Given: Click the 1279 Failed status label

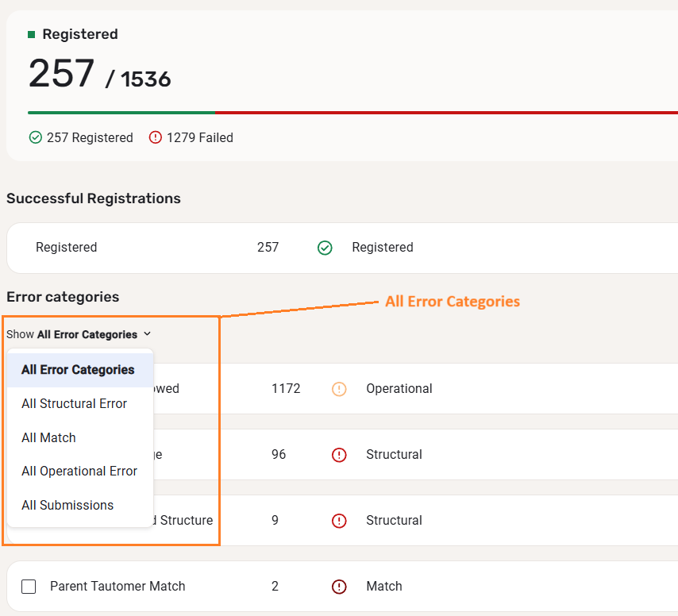Looking at the screenshot, I should 199,137.
